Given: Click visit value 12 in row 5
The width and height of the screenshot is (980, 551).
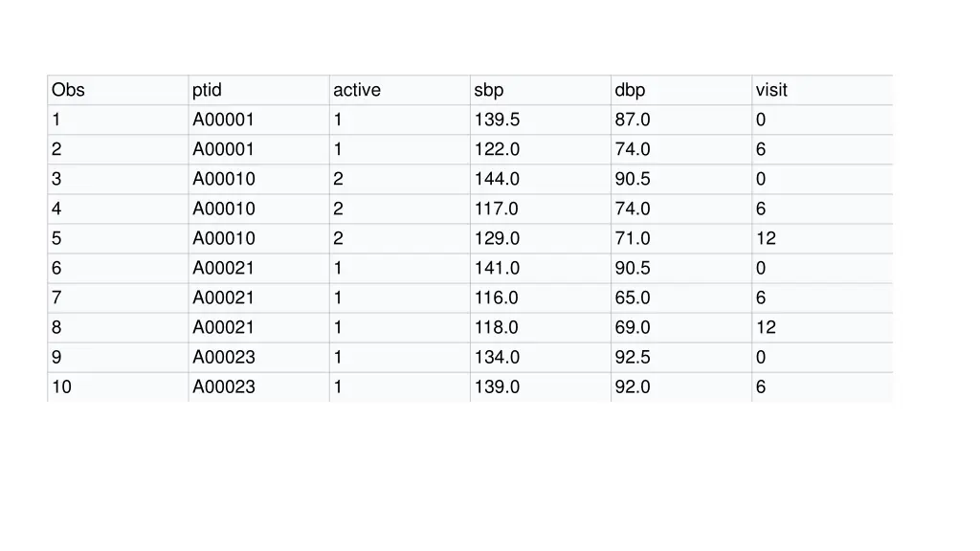Looking at the screenshot, I should point(766,238).
